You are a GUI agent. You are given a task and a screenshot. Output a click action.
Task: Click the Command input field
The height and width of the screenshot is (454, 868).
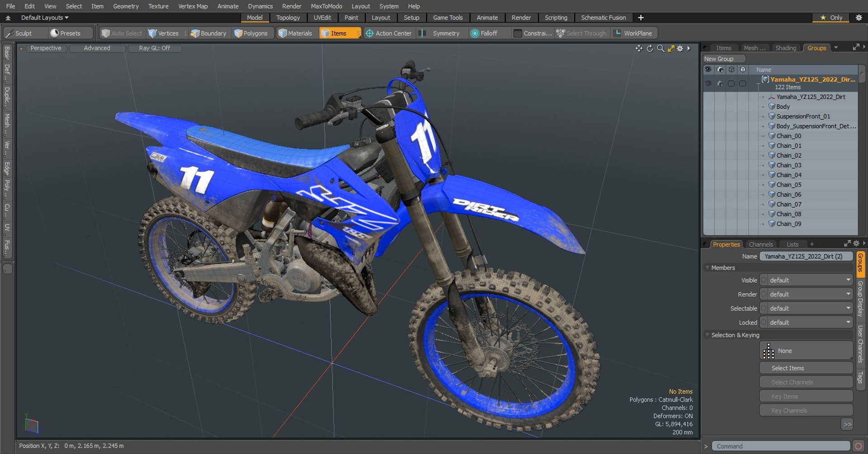[781, 446]
